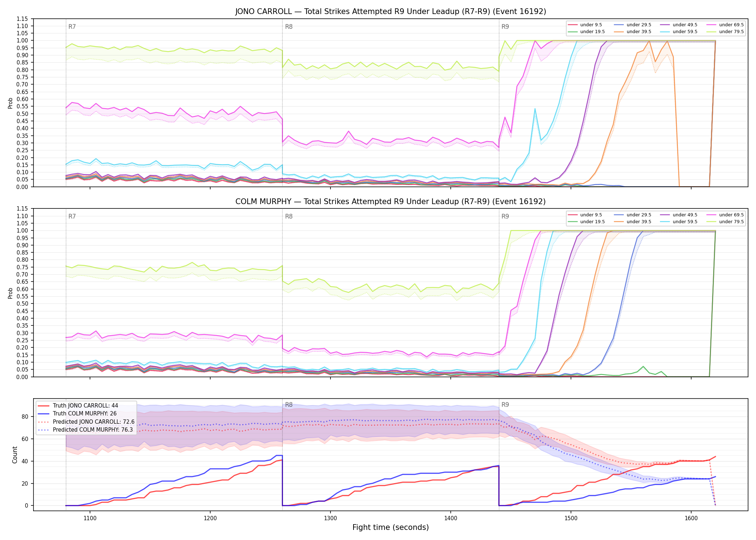
Task: Click the R9 round marker in Colm Murphy chart
Action: click(505, 216)
